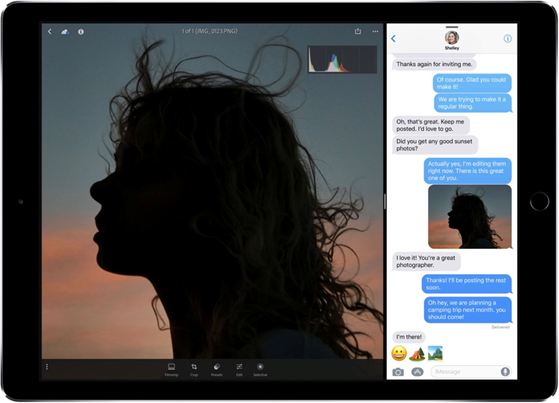Screen dimensions: 559x403
Task: Open the Filmstrip view
Action: click(x=171, y=369)
